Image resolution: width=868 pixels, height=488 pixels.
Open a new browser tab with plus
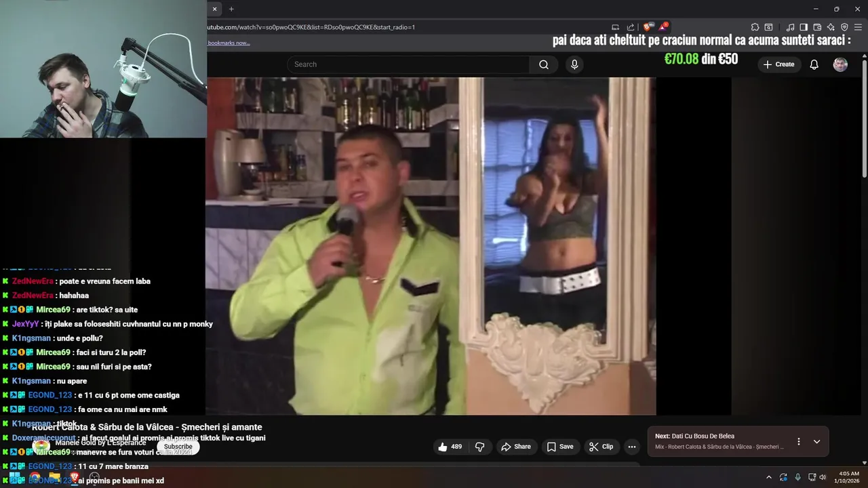pyautogui.click(x=231, y=9)
